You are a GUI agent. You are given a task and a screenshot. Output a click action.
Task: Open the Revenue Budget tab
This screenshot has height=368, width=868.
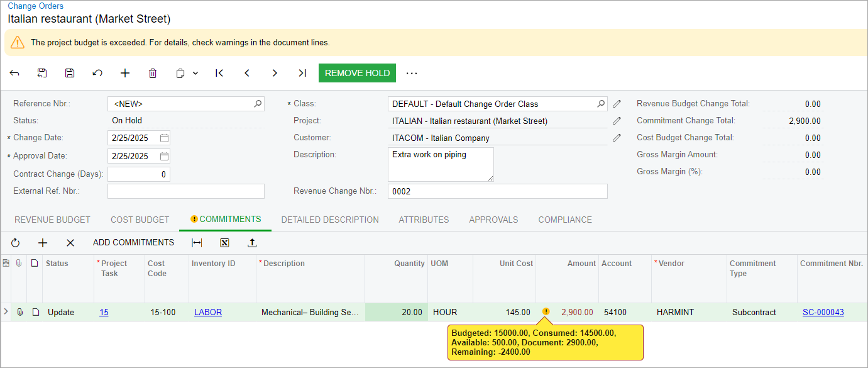pyautogui.click(x=52, y=220)
